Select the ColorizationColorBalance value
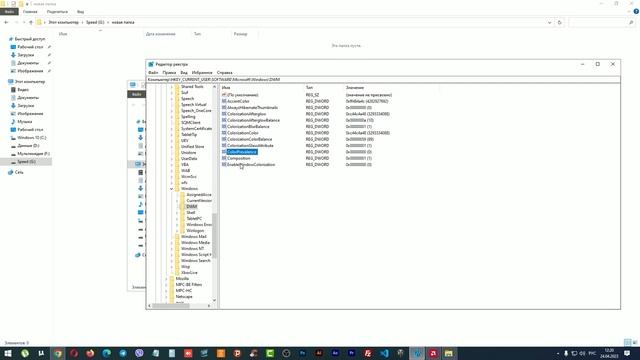 point(249,139)
